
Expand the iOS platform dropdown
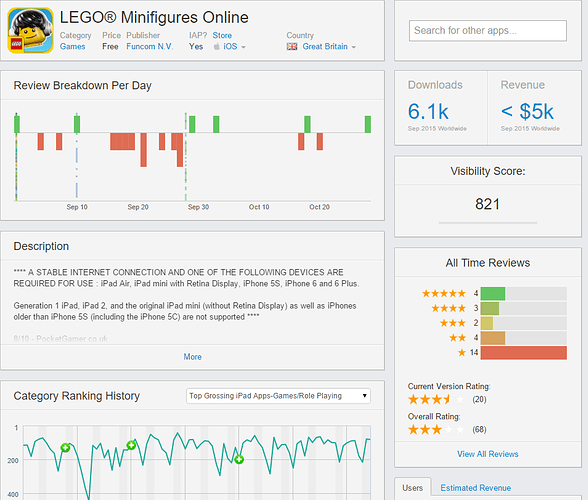pyautogui.click(x=234, y=47)
